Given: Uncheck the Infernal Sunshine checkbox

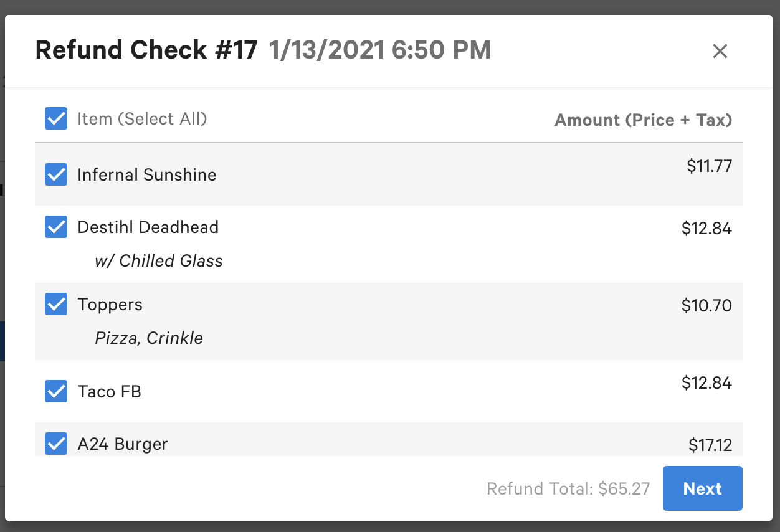Looking at the screenshot, I should tap(56, 174).
